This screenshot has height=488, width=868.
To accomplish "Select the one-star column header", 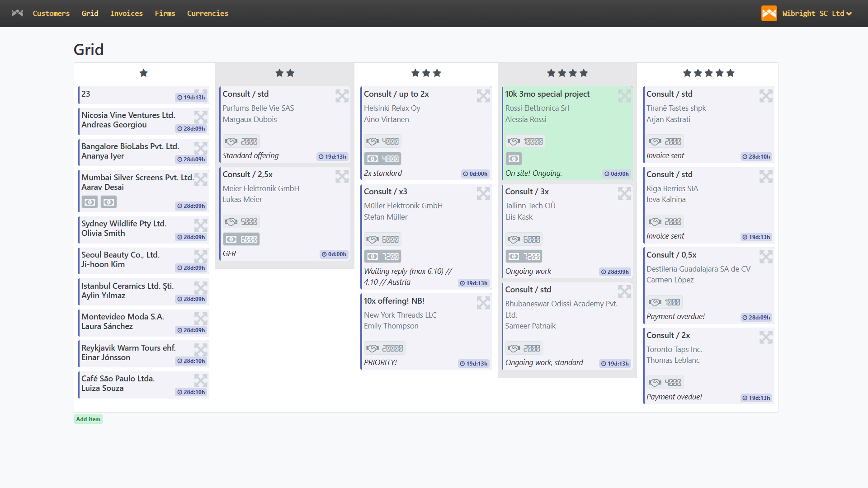I will tap(144, 73).
